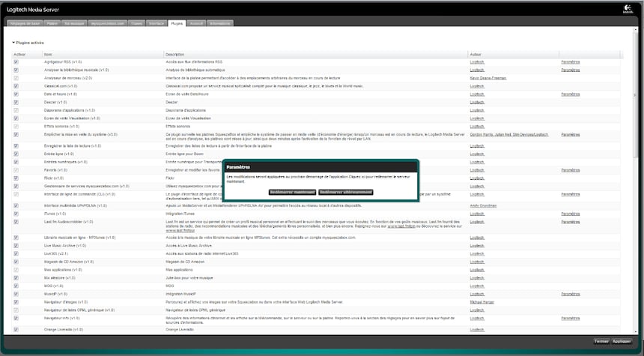Uncheck the Last.fm Audioscrobbler checkbox
This screenshot has height=356, width=644.
click(x=16, y=222)
